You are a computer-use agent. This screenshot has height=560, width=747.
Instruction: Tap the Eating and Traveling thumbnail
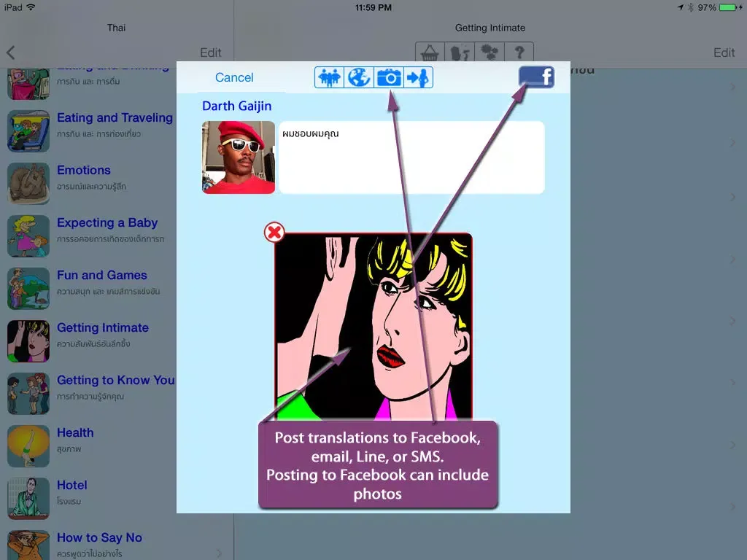pos(28,131)
